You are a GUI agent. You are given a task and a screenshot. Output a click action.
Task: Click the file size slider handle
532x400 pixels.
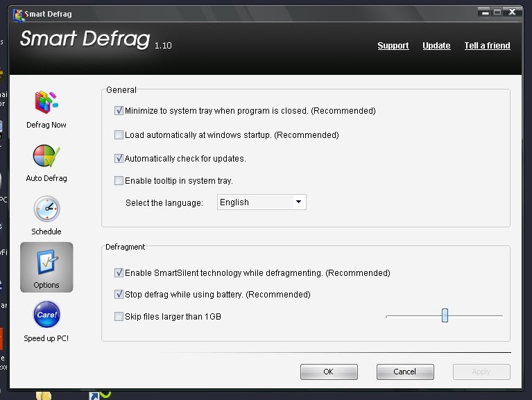click(x=445, y=315)
